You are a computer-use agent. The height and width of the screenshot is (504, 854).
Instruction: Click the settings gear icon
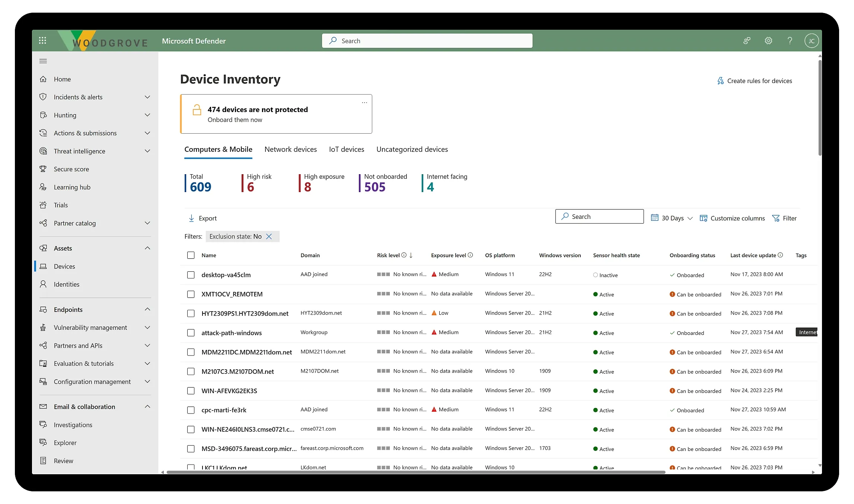(768, 41)
